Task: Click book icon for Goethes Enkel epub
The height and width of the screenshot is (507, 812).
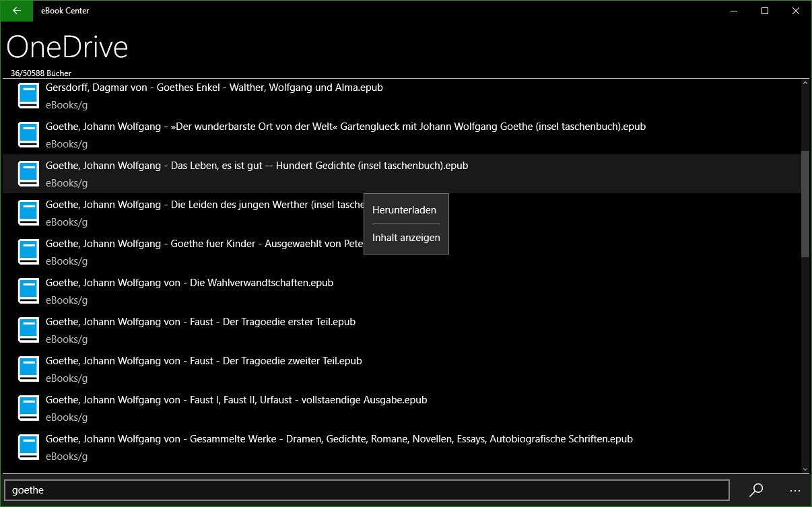Action: (x=28, y=96)
